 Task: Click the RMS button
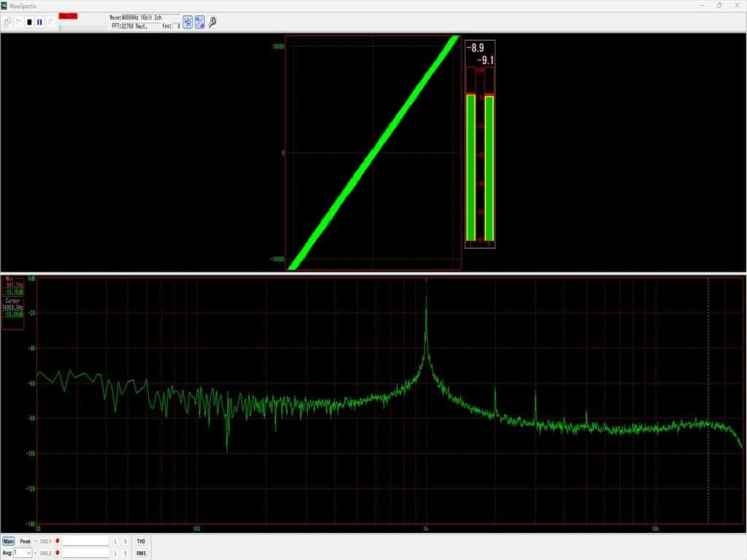pyautogui.click(x=141, y=553)
